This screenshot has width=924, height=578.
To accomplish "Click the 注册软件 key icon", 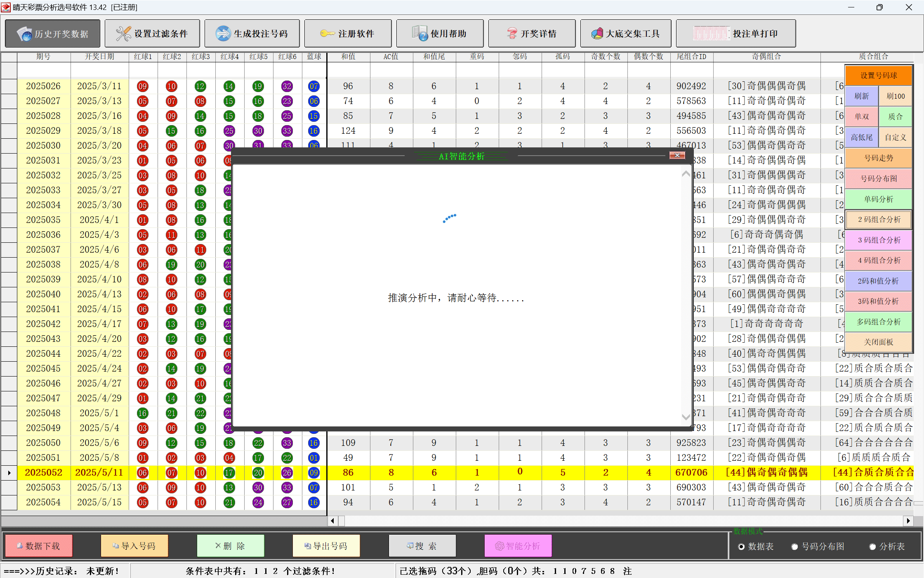I will [327, 33].
